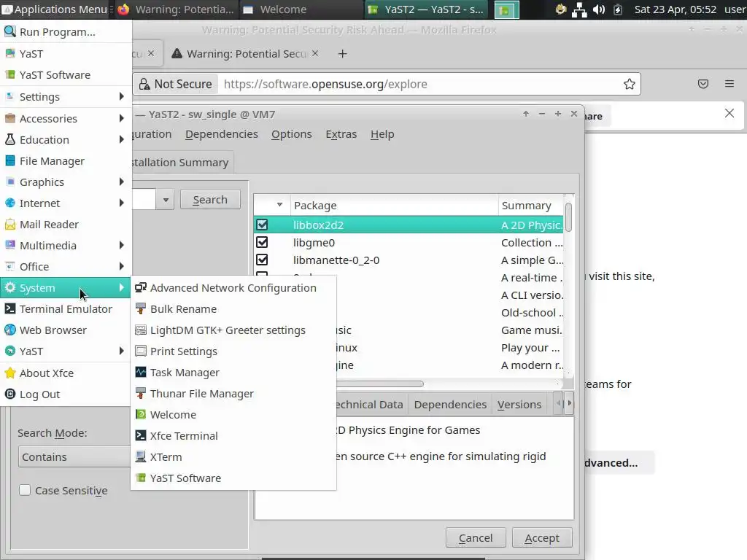Image resolution: width=747 pixels, height=560 pixels.
Task: Sort by the Package column header
Action: coord(394,205)
